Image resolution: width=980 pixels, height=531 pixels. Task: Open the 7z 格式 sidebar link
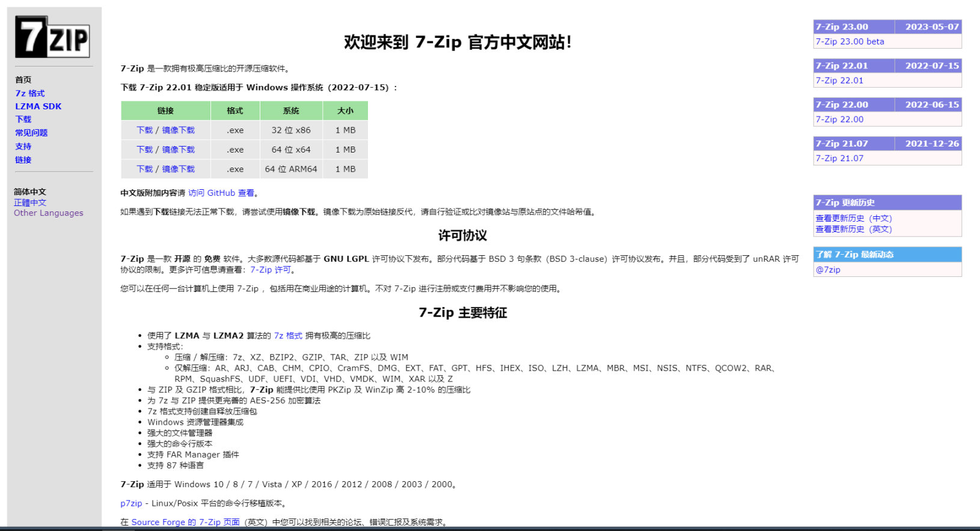(x=30, y=93)
